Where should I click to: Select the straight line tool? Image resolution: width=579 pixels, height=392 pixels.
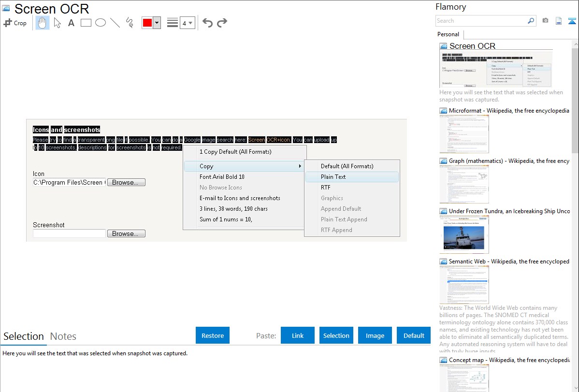click(x=115, y=23)
